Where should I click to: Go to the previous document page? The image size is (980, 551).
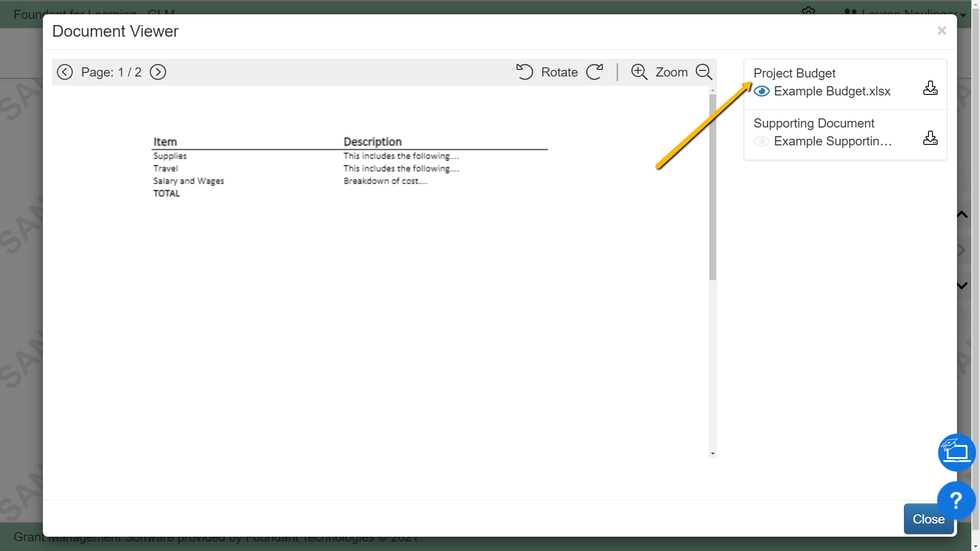coord(65,71)
